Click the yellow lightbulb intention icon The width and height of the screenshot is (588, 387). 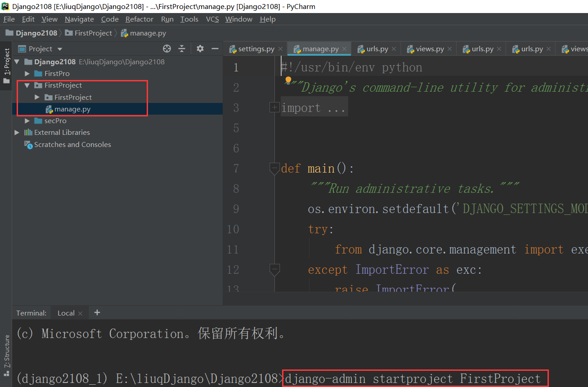(x=288, y=80)
